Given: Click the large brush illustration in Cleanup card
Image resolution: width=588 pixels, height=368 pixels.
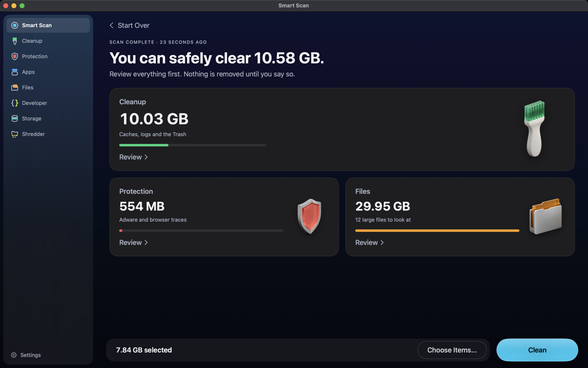Looking at the screenshot, I should (534, 129).
